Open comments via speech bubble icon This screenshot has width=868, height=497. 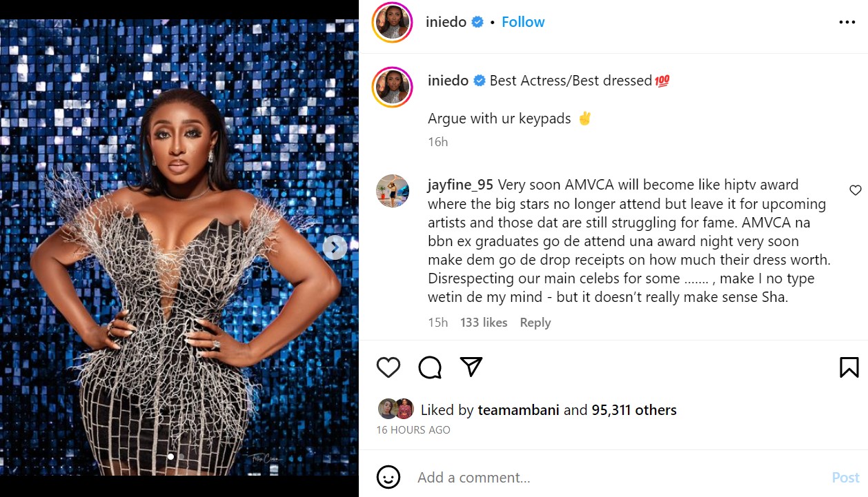430,367
